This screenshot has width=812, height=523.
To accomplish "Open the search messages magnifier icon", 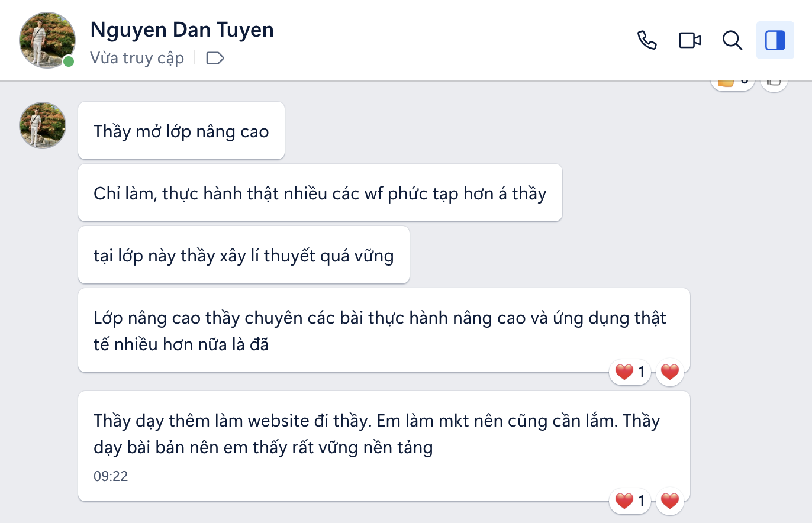I will 733,40.
